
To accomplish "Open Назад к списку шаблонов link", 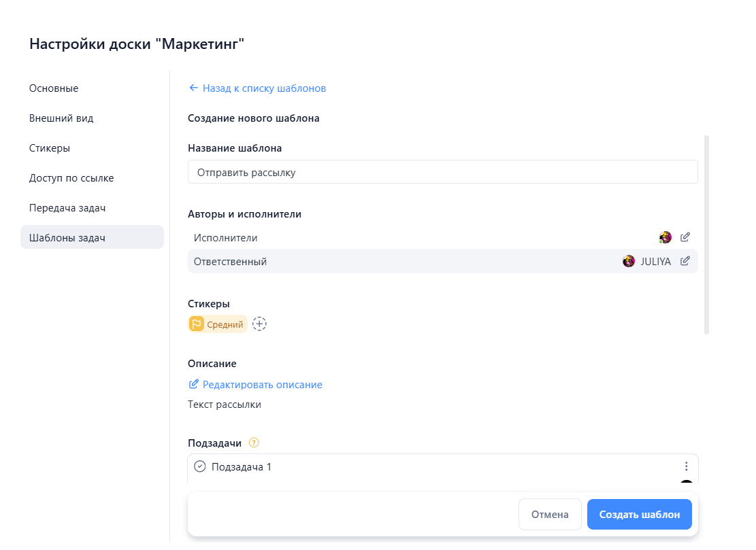I will [x=262, y=88].
